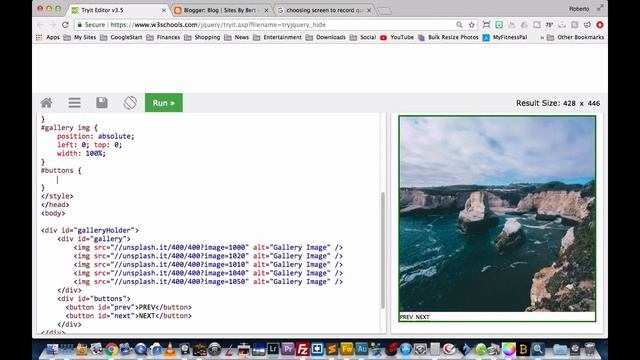This screenshot has width=640, height=360.
Task: Click the browser Reload icon
Action: [x=65, y=25]
